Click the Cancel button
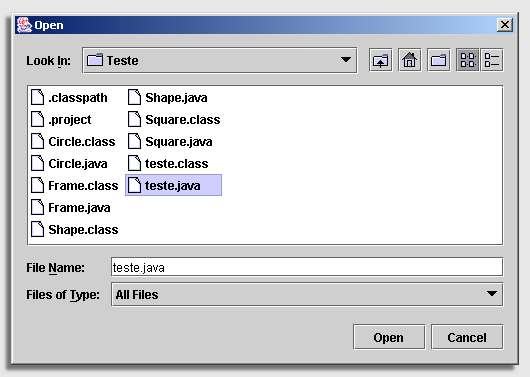 pos(467,337)
